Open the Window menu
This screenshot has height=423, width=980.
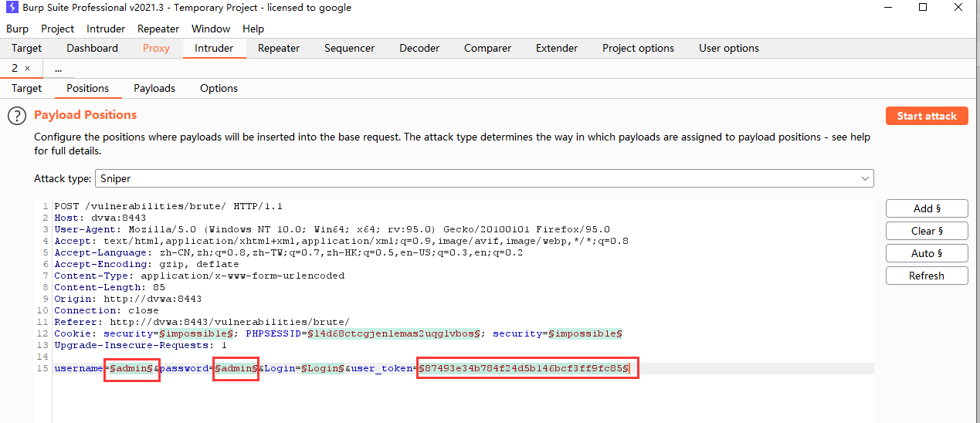(x=211, y=29)
